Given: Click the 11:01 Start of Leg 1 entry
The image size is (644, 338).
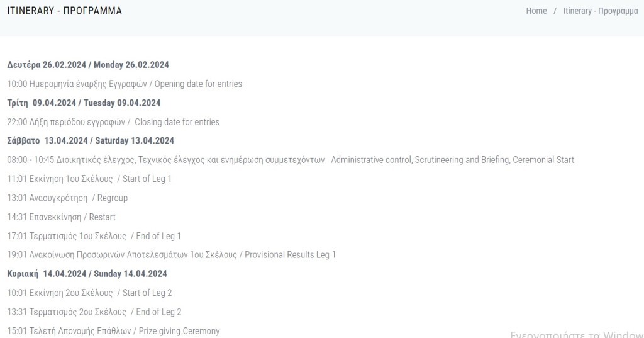Looking at the screenshot, I should (89, 179).
